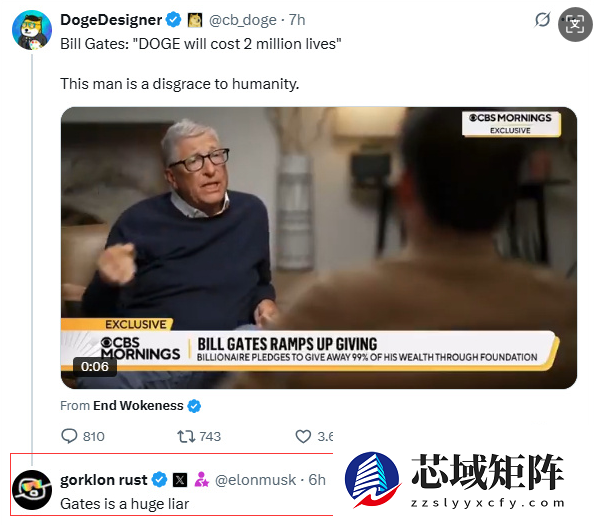This screenshot has width=594, height=525.
Task: Repost the tweet using retweet icon
Action: (186, 436)
